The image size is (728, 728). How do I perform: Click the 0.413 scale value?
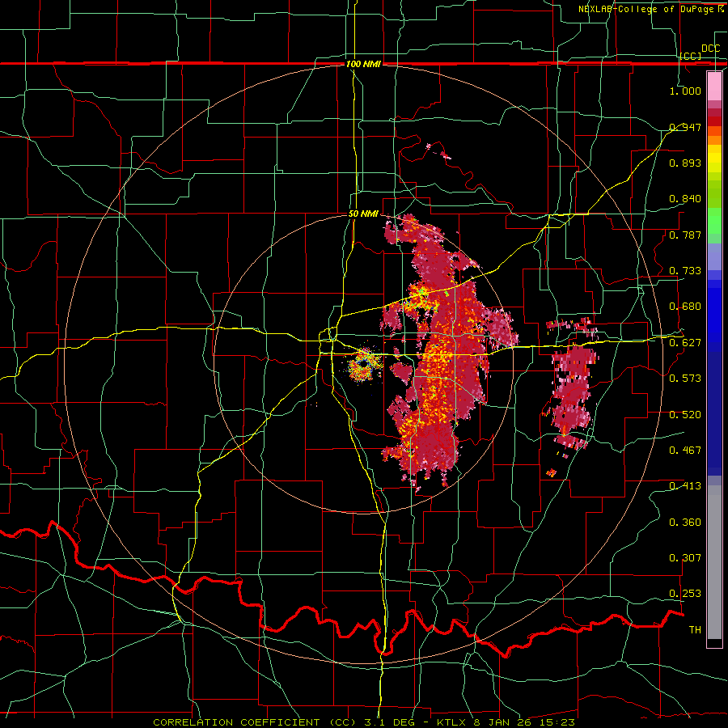point(685,486)
